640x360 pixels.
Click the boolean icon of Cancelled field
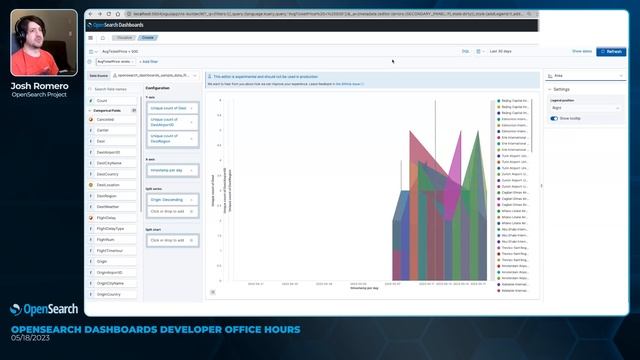(91, 120)
